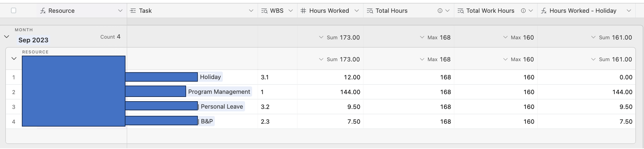The height and width of the screenshot is (149, 644).
Task: Click the lookup icon beside Total Hours
Action: pos(370,11)
